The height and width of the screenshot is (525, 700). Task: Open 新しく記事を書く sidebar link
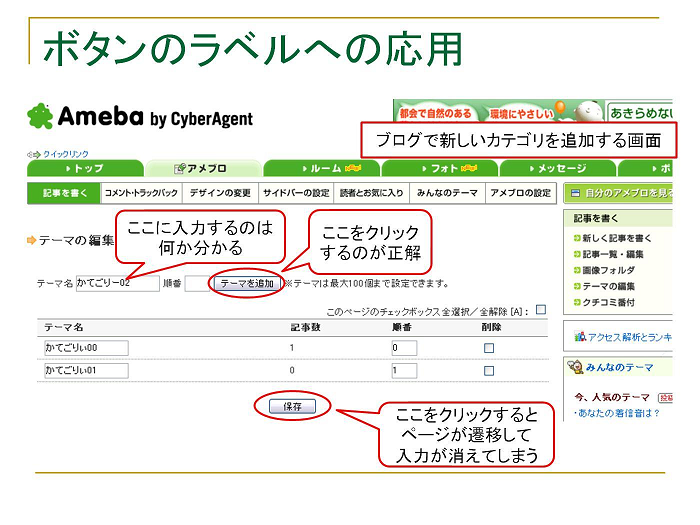[617, 238]
